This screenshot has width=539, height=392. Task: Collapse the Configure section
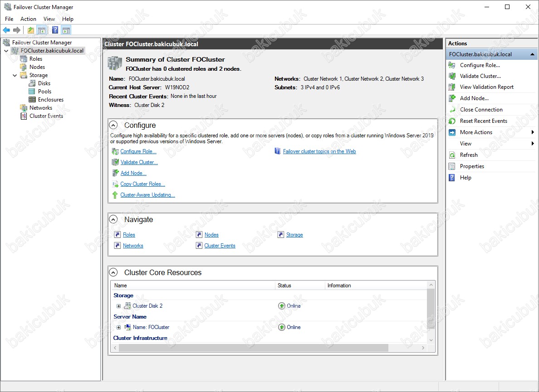[x=113, y=125]
